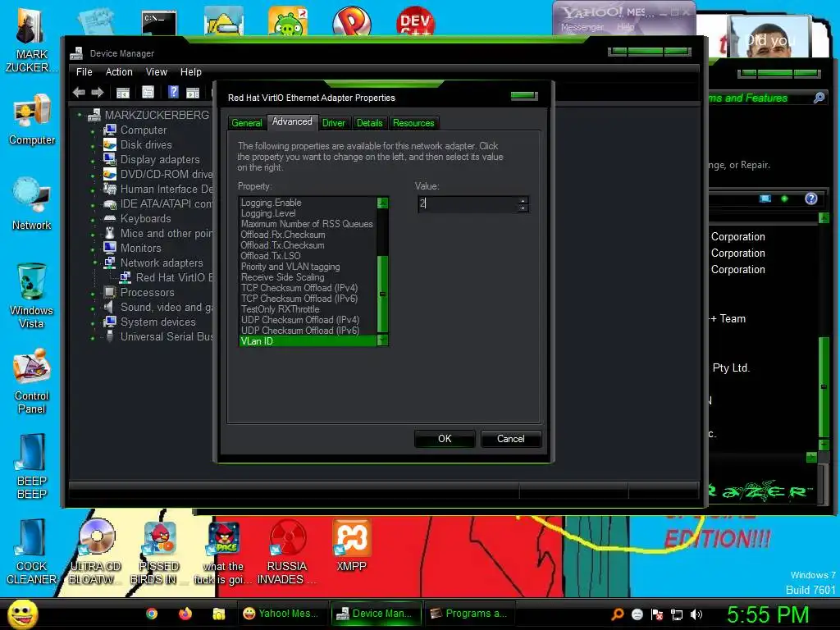Open the File menu
The width and height of the screenshot is (840, 630).
[x=84, y=72]
